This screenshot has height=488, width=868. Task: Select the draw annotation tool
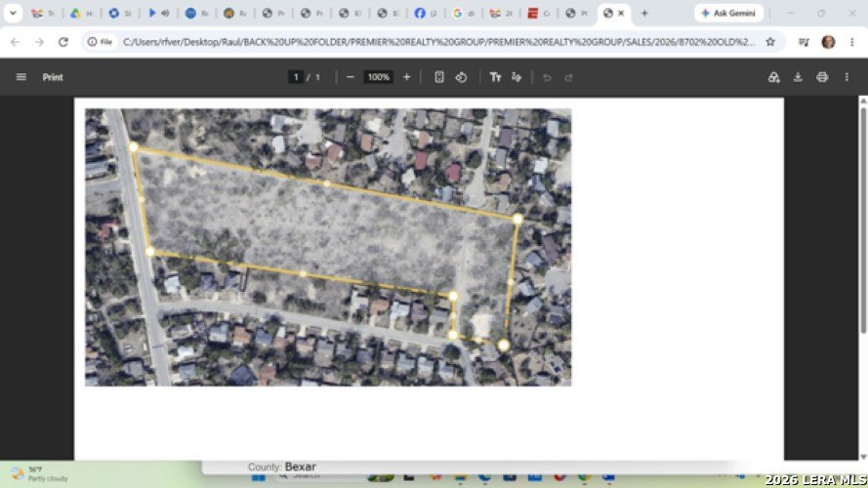pyautogui.click(x=517, y=77)
